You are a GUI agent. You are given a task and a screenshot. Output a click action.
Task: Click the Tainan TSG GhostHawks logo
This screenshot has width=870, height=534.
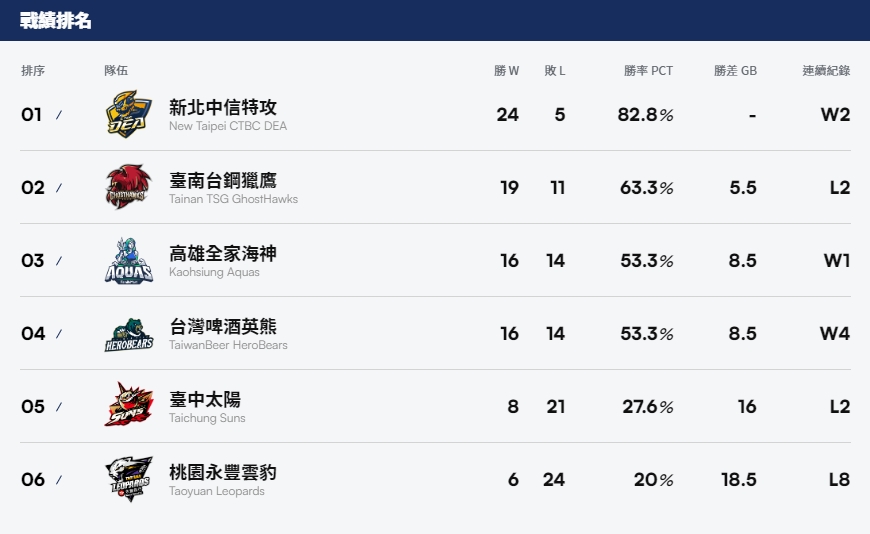click(x=128, y=187)
